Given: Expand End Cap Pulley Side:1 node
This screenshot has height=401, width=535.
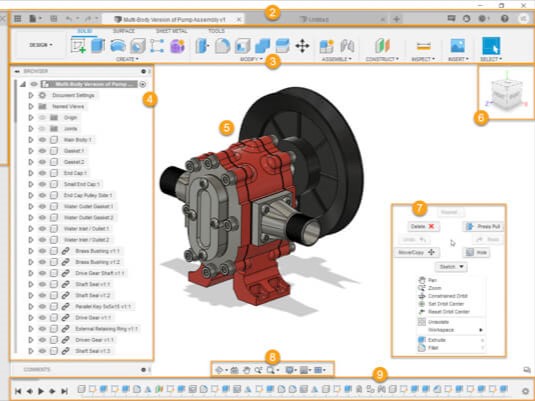Looking at the screenshot, I should point(31,195).
